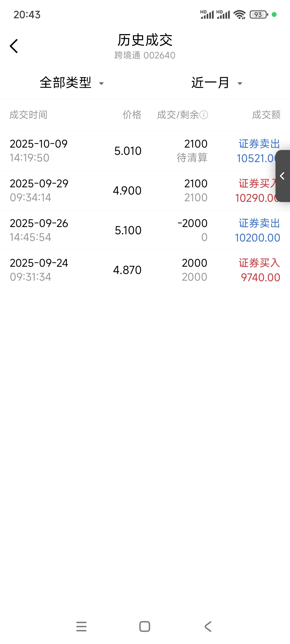Tap the 历史成交 page title
This screenshot has width=290, height=644.
pos(145,40)
